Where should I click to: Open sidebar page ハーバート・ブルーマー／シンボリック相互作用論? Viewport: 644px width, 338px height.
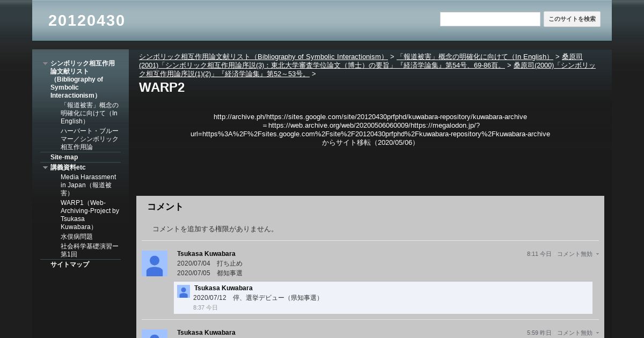(x=90, y=139)
